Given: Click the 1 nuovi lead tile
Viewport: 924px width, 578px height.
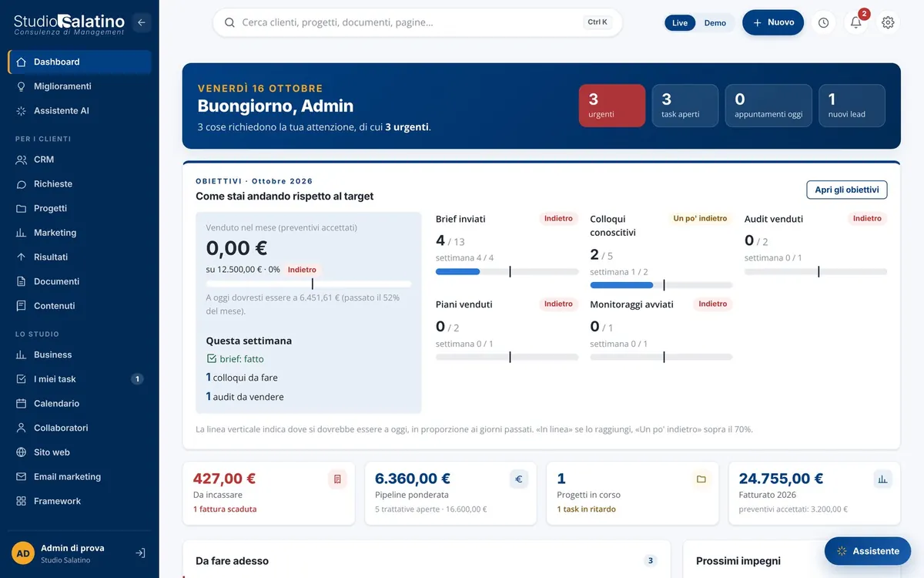Looking at the screenshot, I should 852,106.
